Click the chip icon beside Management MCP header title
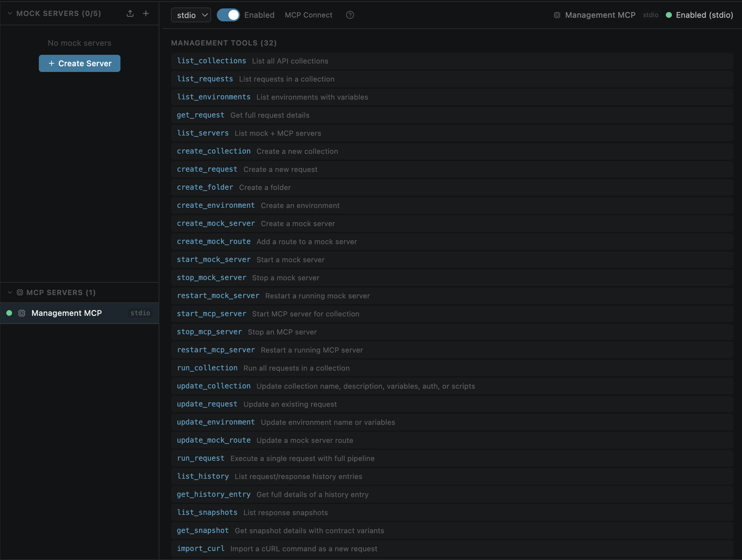The image size is (742, 560). click(557, 15)
